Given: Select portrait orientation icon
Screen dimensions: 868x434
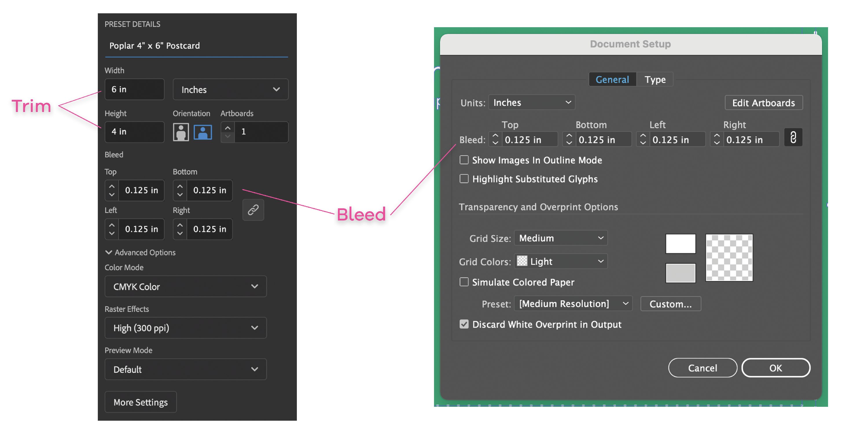Looking at the screenshot, I should (181, 132).
